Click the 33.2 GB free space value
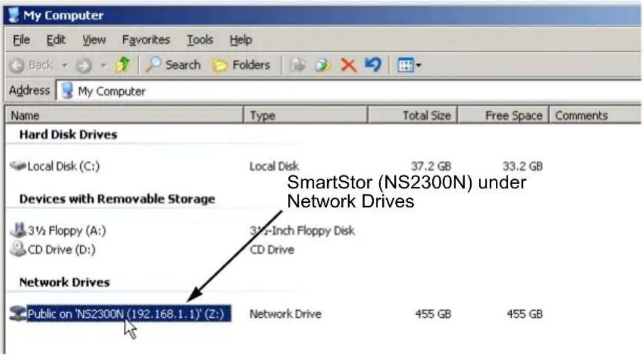 [522, 166]
